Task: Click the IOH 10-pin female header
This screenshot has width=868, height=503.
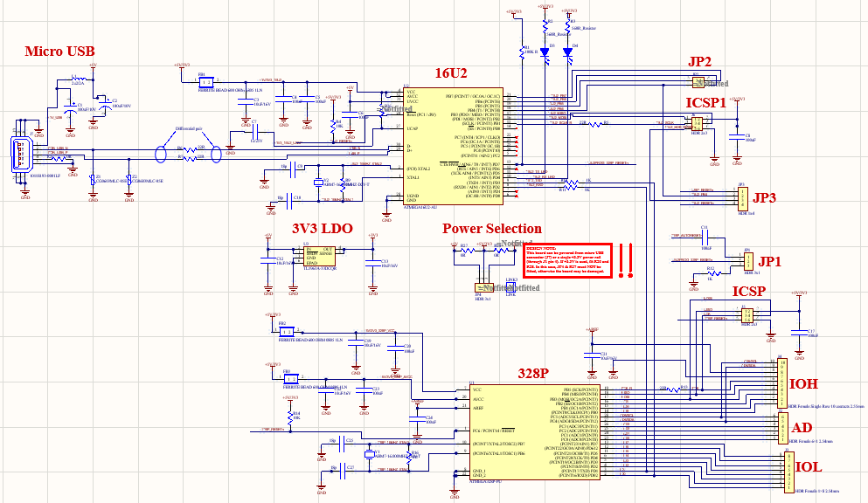Action: [x=782, y=382]
